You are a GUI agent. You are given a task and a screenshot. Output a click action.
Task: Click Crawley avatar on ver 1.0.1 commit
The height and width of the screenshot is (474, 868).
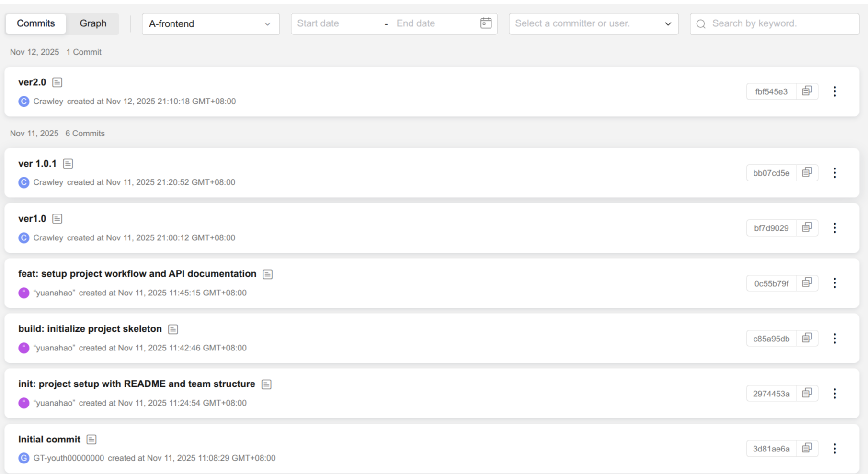[24, 182]
